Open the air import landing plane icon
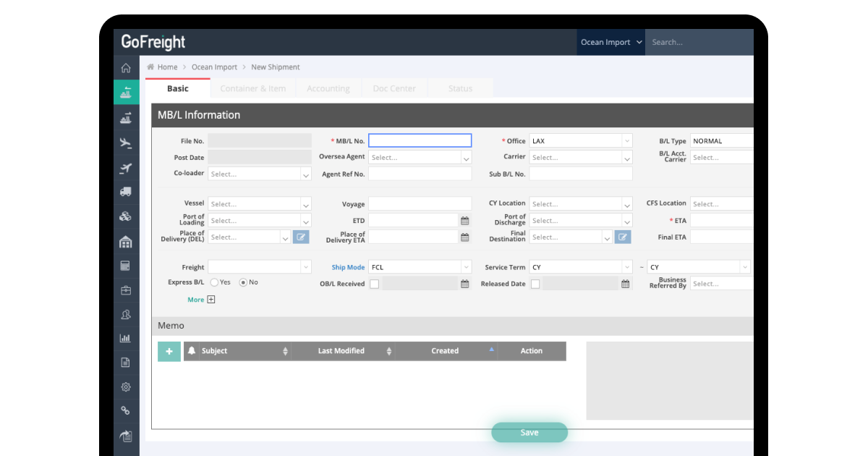This screenshot has height=456, width=868. tap(126, 143)
